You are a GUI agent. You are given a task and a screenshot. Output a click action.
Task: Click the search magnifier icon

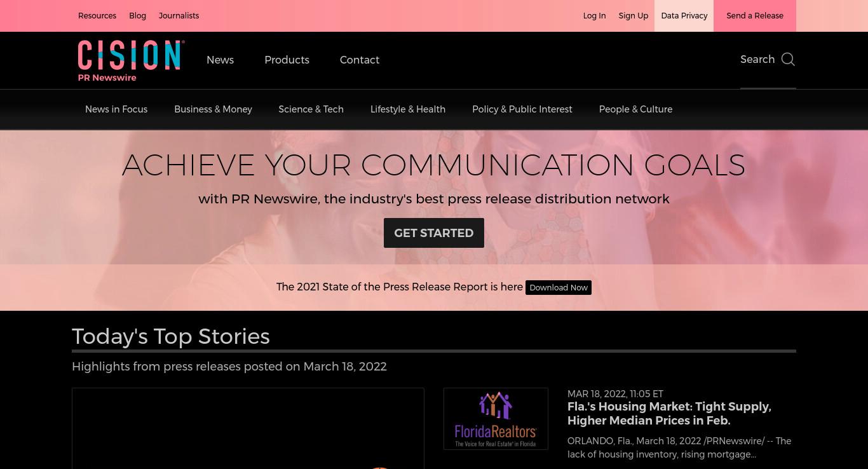[x=788, y=59]
